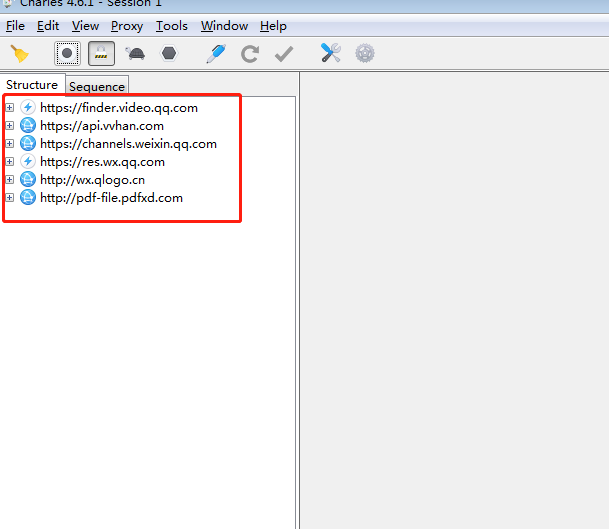Toggle throttling with the turtle icon
Image resolution: width=609 pixels, height=529 pixels.
click(x=135, y=54)
